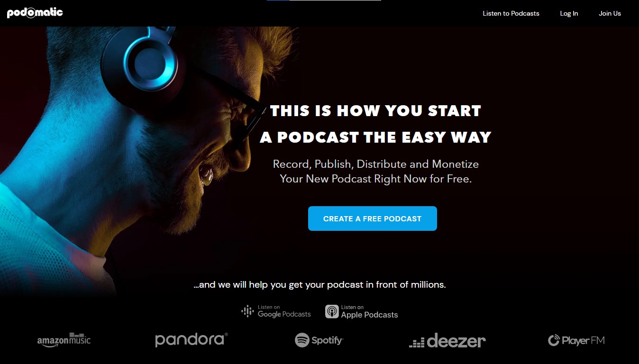
Task: Open the Listen on Apple Podcasts text
Action: 369,311
